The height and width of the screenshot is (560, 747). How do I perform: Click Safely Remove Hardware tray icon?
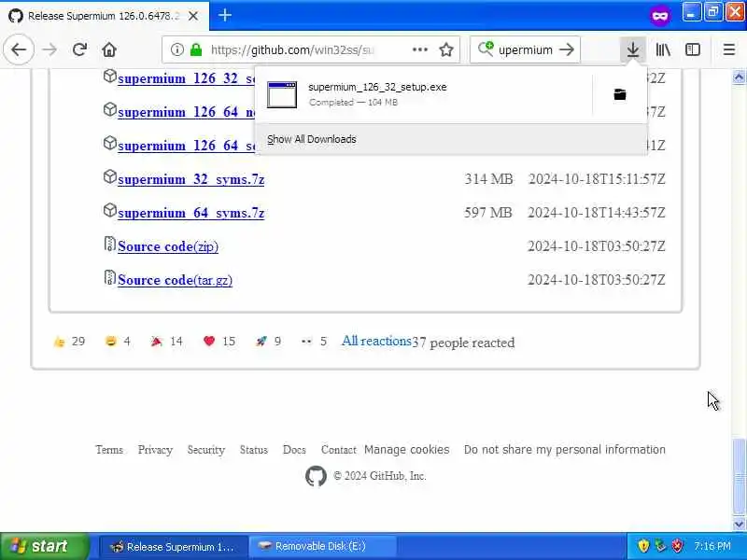tap(660, 546)
